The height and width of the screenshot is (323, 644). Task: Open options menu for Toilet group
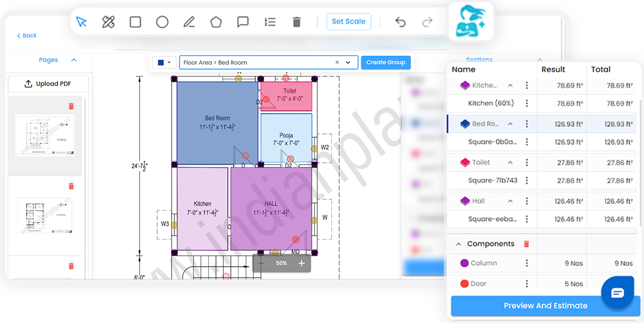click(527, 163)
